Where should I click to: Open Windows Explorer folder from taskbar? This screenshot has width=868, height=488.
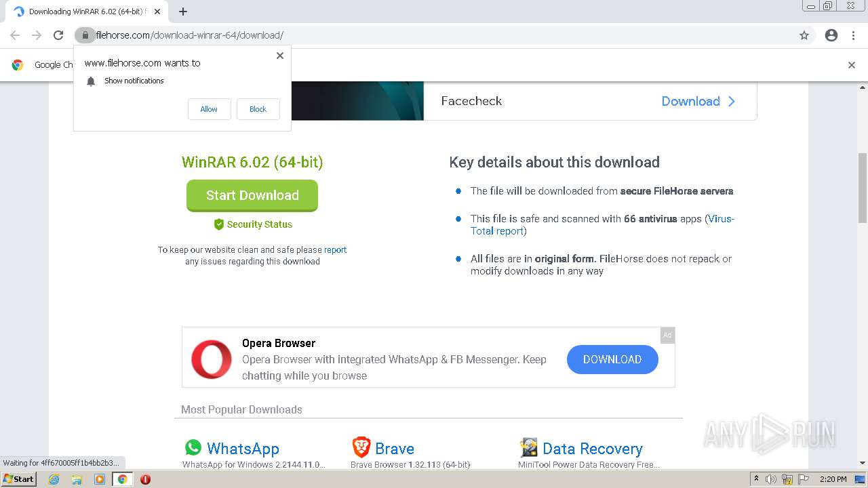pyautogui.click(x=77, y=479)
